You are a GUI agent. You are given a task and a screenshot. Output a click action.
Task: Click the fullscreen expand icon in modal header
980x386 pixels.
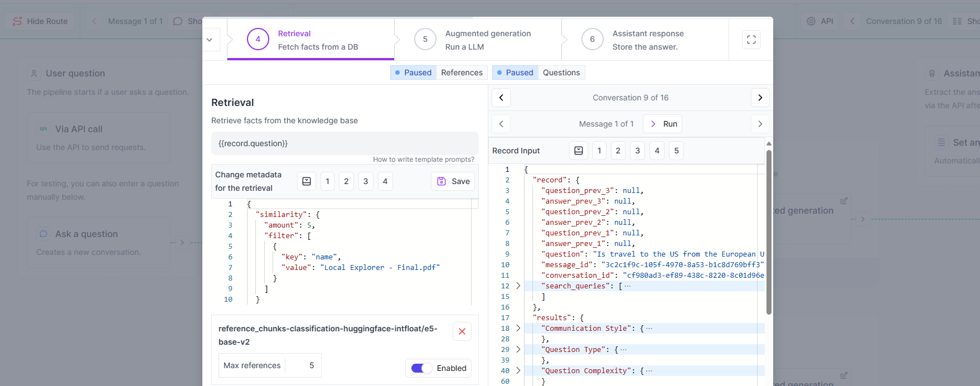751,40
